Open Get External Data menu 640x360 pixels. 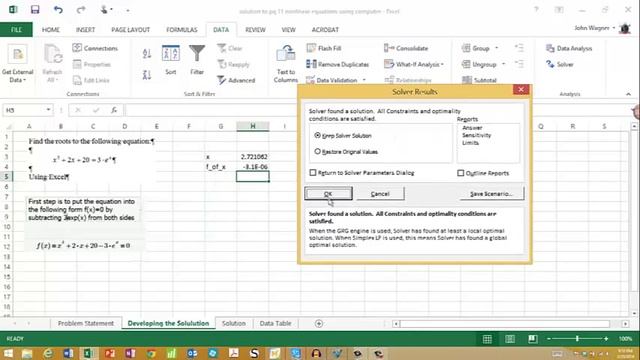[18, 63]
